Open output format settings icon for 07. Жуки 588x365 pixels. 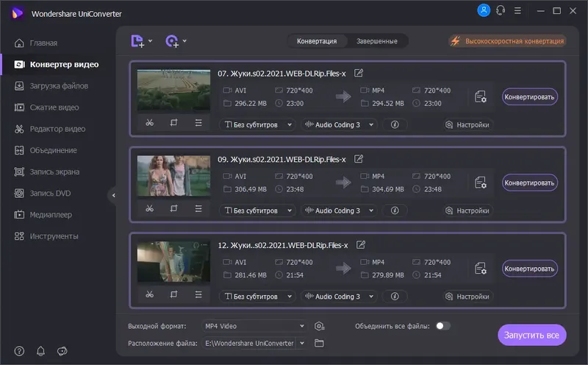tap(481, 97)
